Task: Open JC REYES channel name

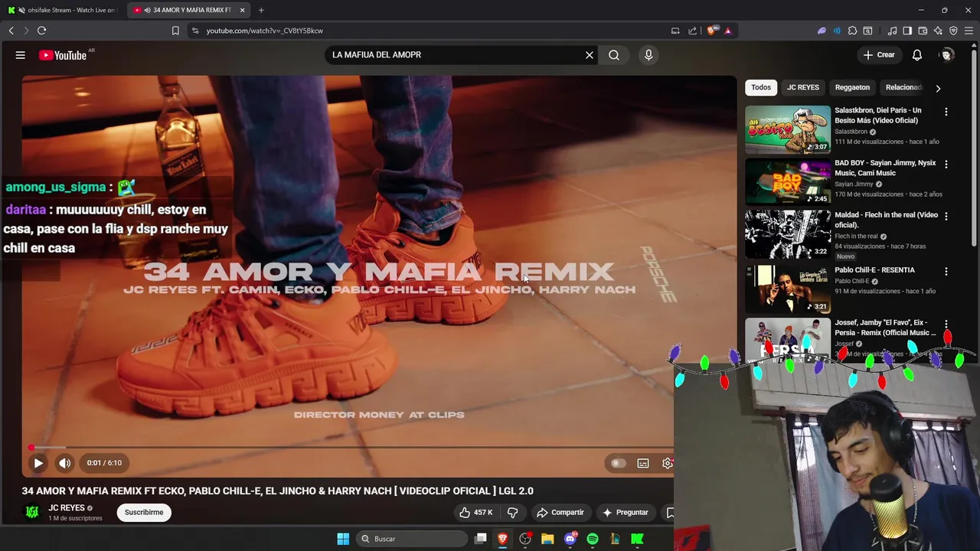Action: tap(67, 507)
